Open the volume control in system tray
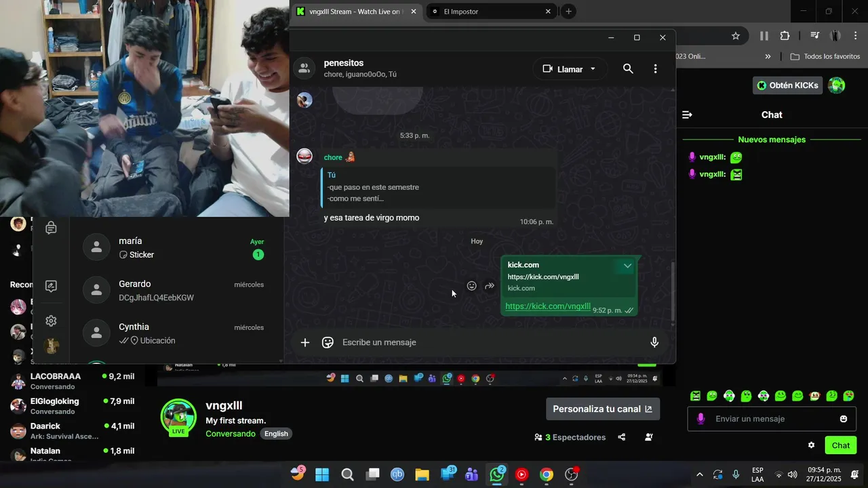The width and height of the screenshot is (868, 488). tap(793, 474)
